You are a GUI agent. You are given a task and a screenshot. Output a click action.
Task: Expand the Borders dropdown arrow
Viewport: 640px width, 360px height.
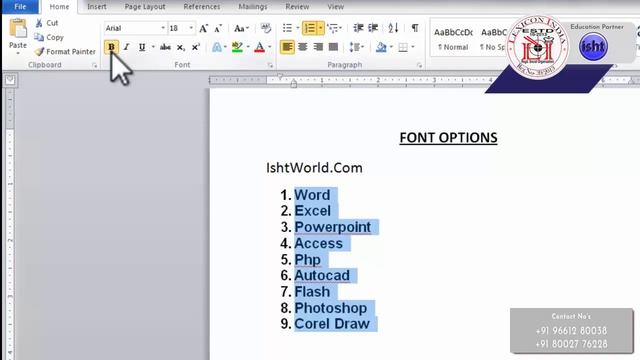413,47
